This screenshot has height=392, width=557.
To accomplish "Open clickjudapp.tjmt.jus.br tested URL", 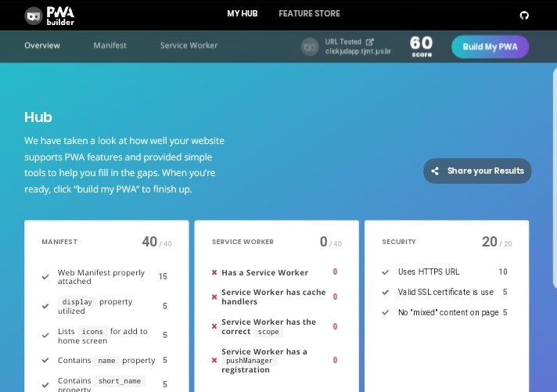I will click(x=358, y=51).
